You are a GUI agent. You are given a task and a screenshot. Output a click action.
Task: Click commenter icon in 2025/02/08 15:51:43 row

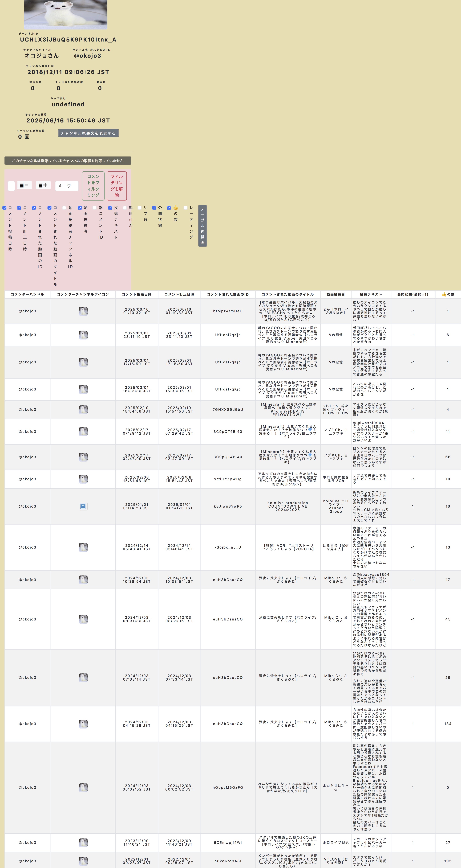tap(83, 479)
